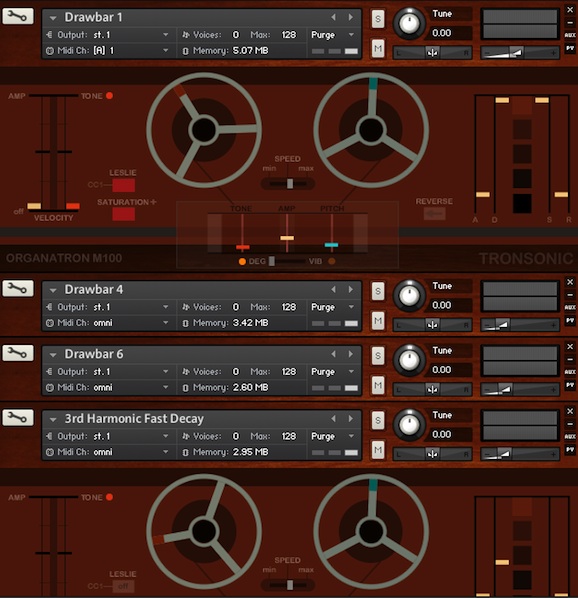Show AUX sends for 3rd Harmonic Fast Decay
The image size is (578, 598).
pyautogui.click(x=570, y=437)
